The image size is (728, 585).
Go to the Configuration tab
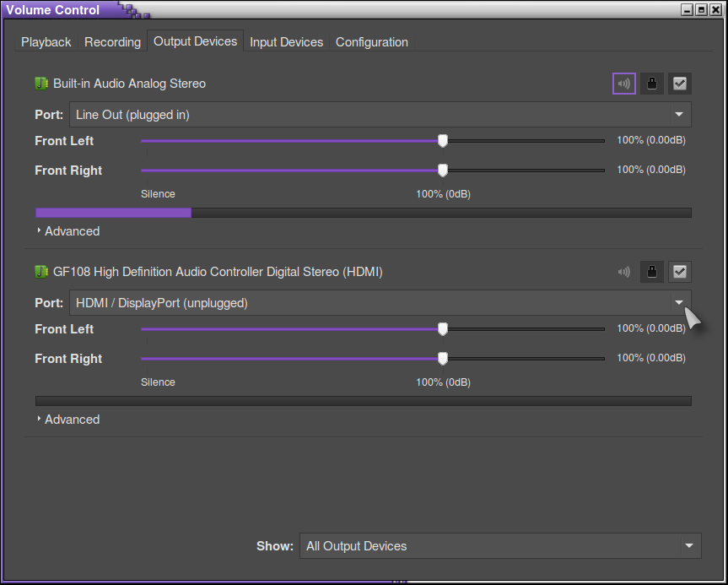[x=371, y=42]
